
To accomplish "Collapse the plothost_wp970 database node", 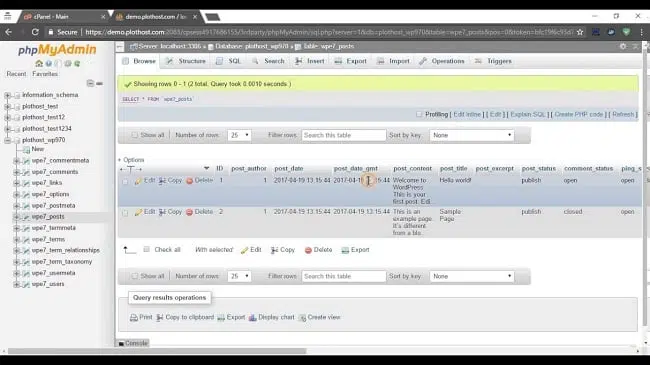I will 7,140.
